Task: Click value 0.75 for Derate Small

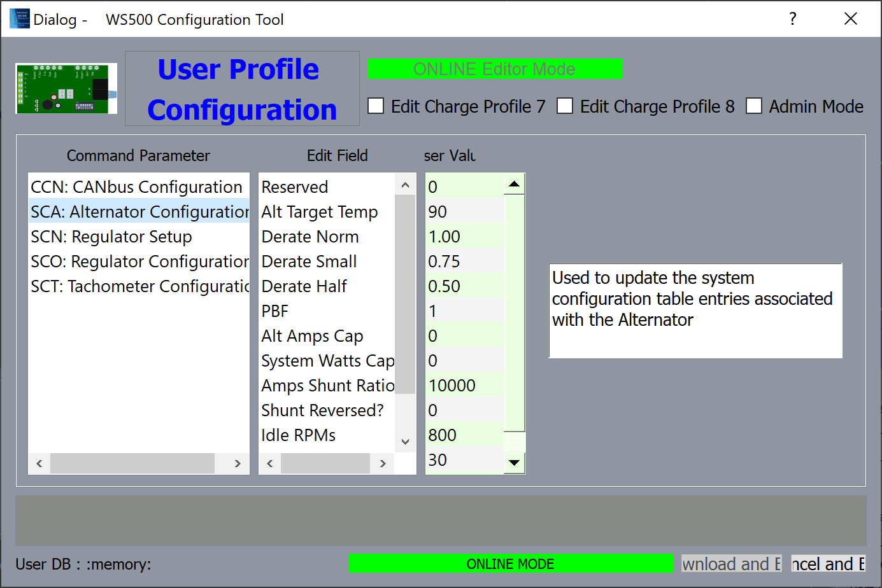Action: [x=465, y=261]
